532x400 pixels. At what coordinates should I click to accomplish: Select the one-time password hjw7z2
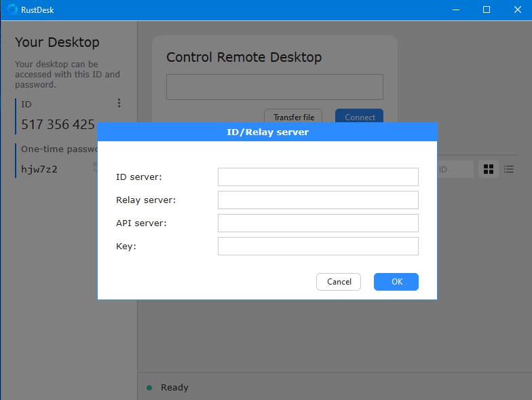[x=39, y=169]
